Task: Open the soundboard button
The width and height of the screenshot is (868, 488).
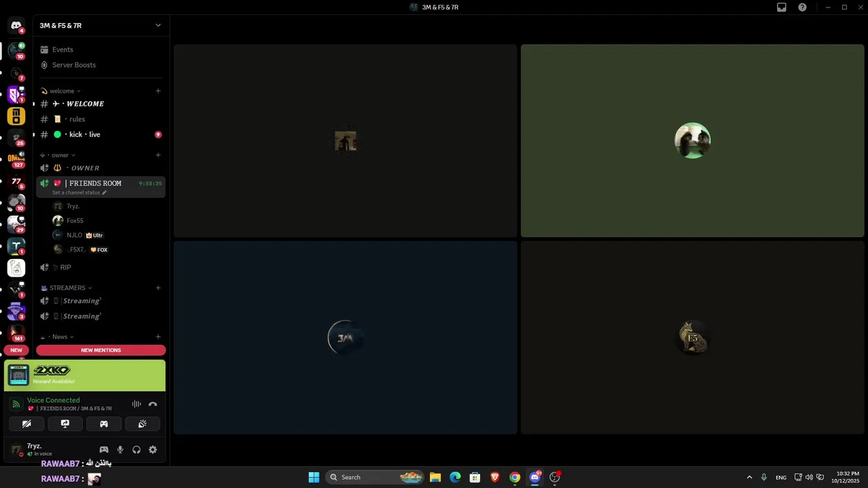Action: click(142, 424)
